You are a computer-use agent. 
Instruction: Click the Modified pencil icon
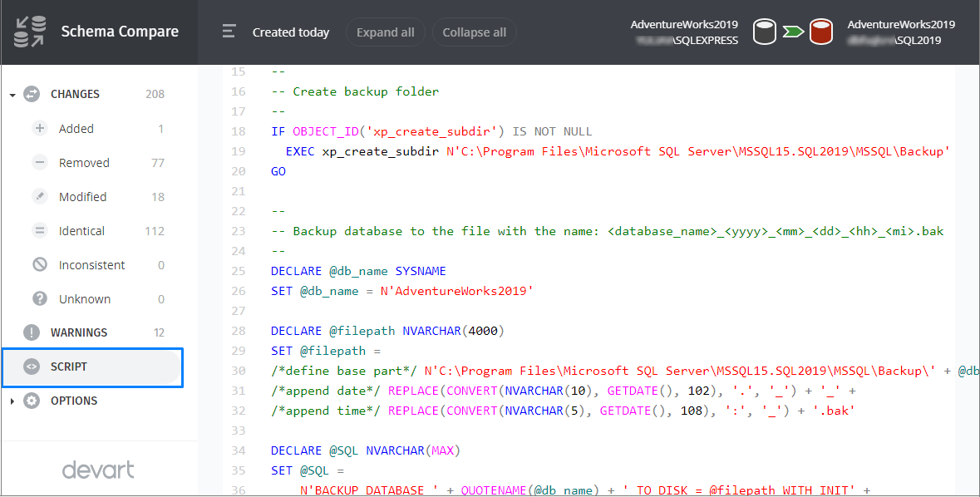40,196
